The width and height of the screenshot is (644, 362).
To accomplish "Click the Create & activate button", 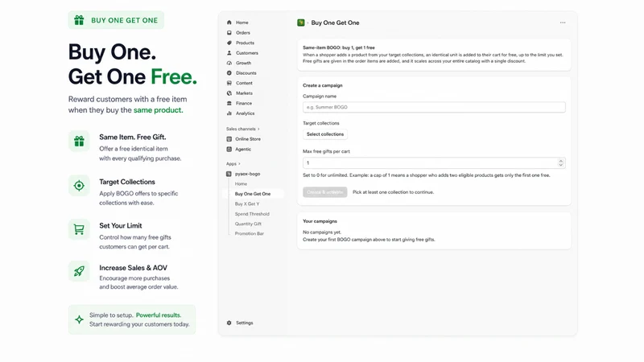I will 325,192.
